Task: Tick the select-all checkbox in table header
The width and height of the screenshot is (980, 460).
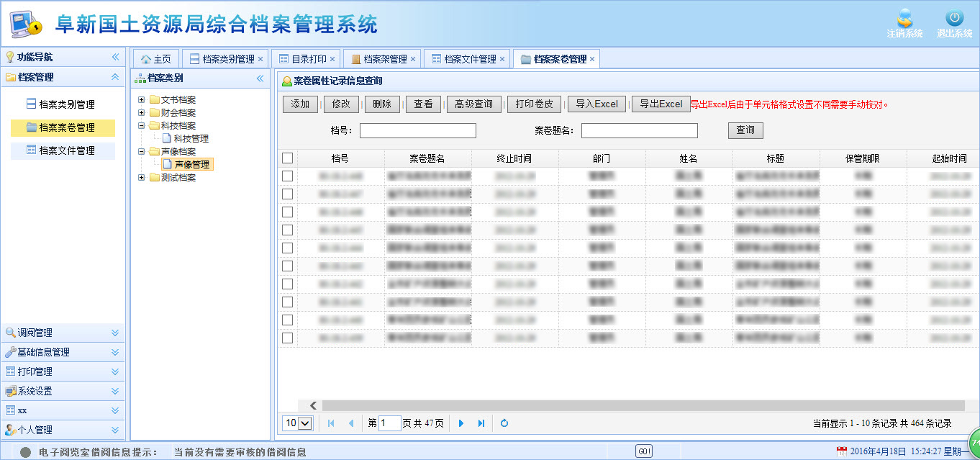Action: (x=288, y=158)
